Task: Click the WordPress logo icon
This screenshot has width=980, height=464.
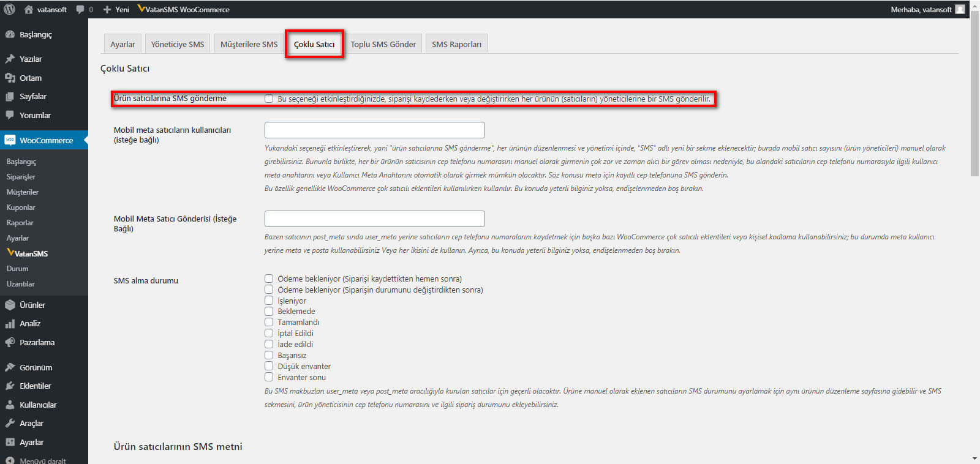Action: 9,9
